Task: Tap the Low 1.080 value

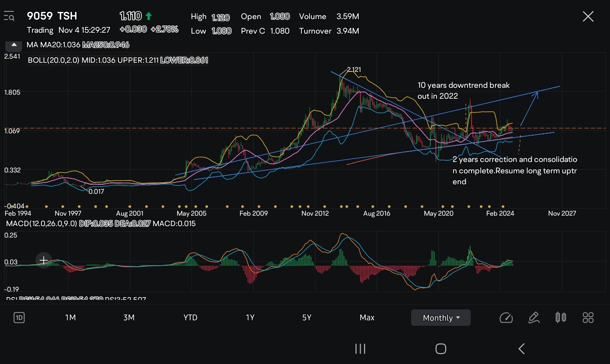Action: click(221, 31)
